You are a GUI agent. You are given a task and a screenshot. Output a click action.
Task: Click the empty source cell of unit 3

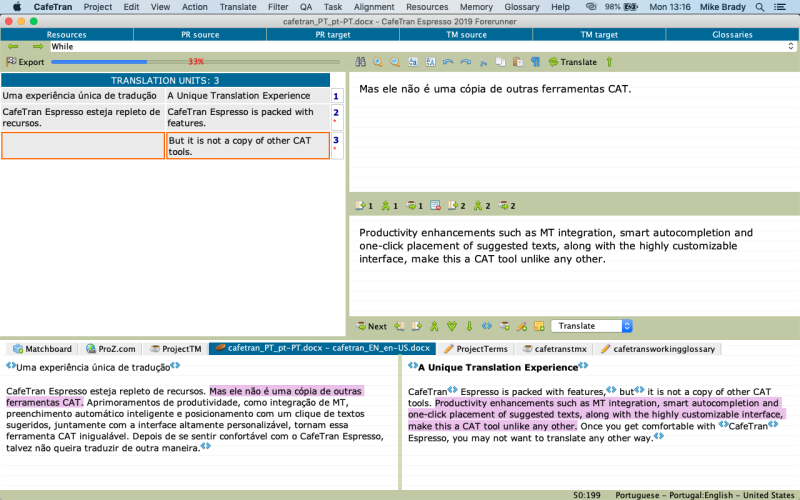point(83,145)
